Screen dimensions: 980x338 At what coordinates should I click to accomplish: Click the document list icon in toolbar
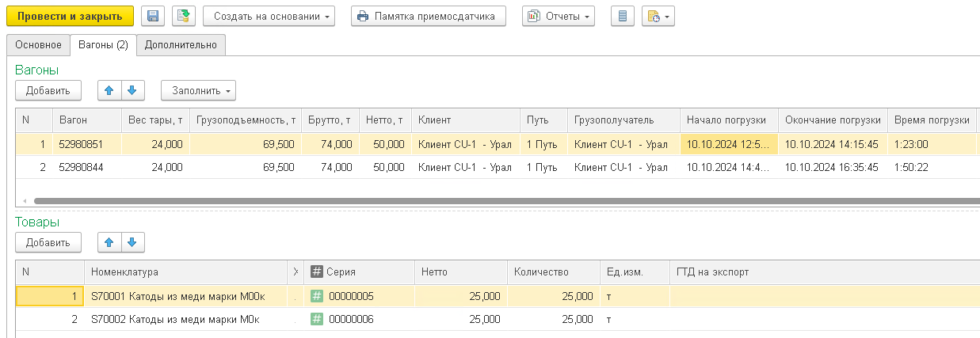622,16
